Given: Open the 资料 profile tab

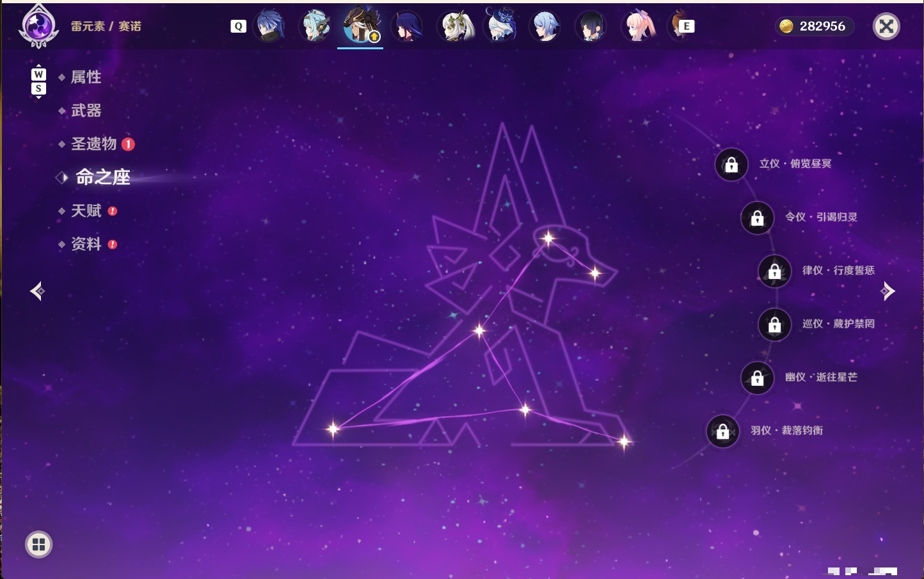Looking at the screenshot, I should point(87,244).
